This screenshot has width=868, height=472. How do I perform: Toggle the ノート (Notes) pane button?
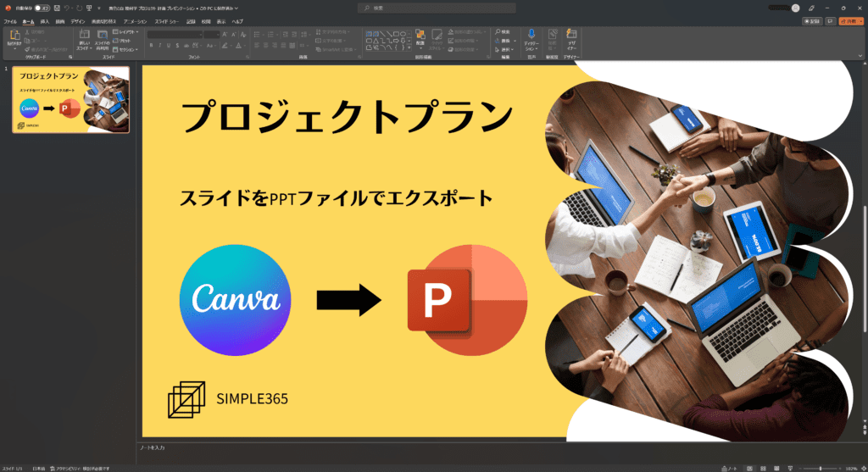[730, 468]
